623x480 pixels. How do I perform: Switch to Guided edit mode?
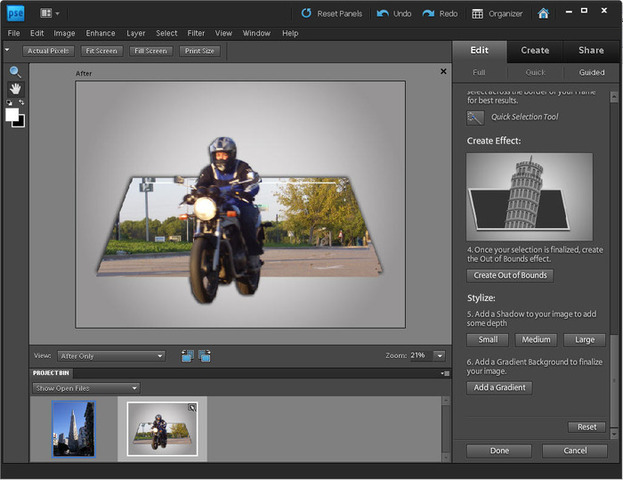click(x=591, y=72)
